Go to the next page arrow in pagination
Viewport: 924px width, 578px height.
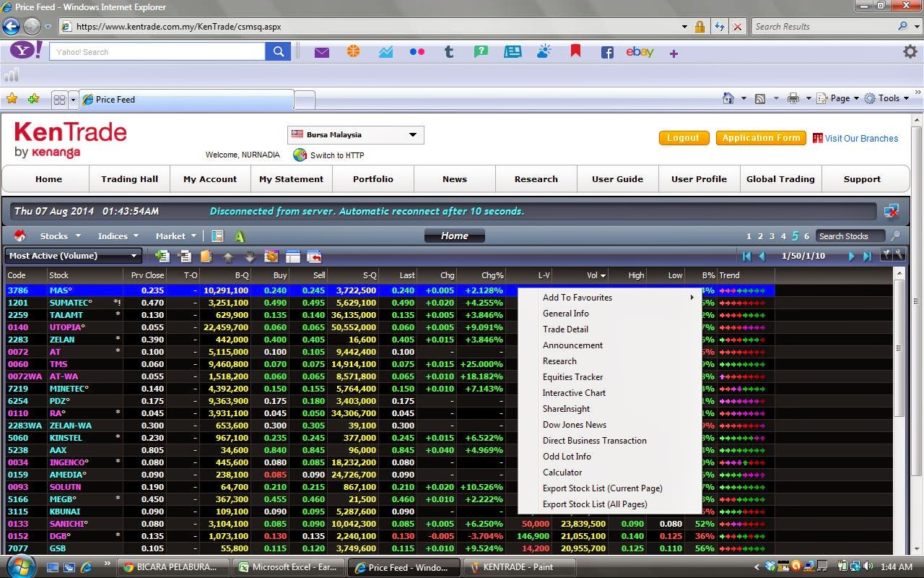point(851,255)
